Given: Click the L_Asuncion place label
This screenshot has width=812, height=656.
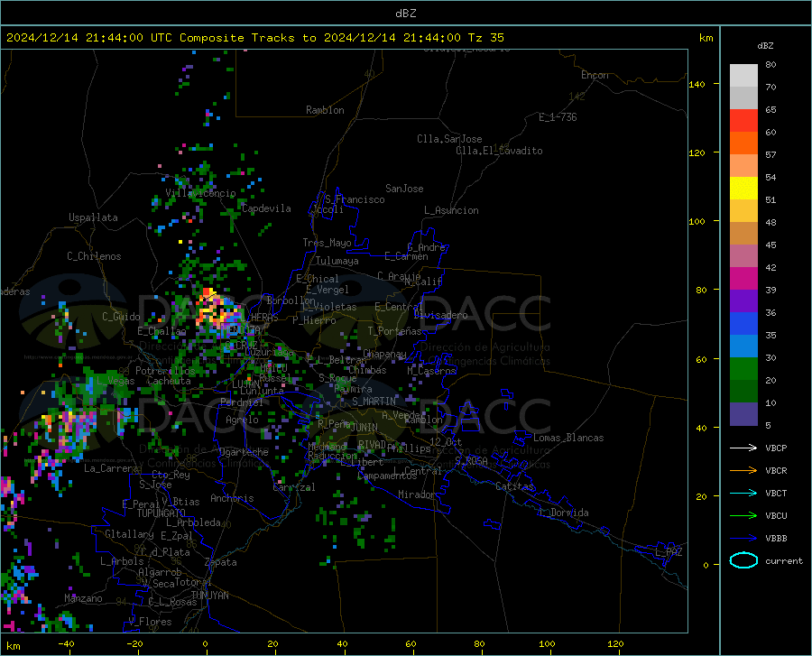Looking at the screenshot, I should tap(451, 210).
